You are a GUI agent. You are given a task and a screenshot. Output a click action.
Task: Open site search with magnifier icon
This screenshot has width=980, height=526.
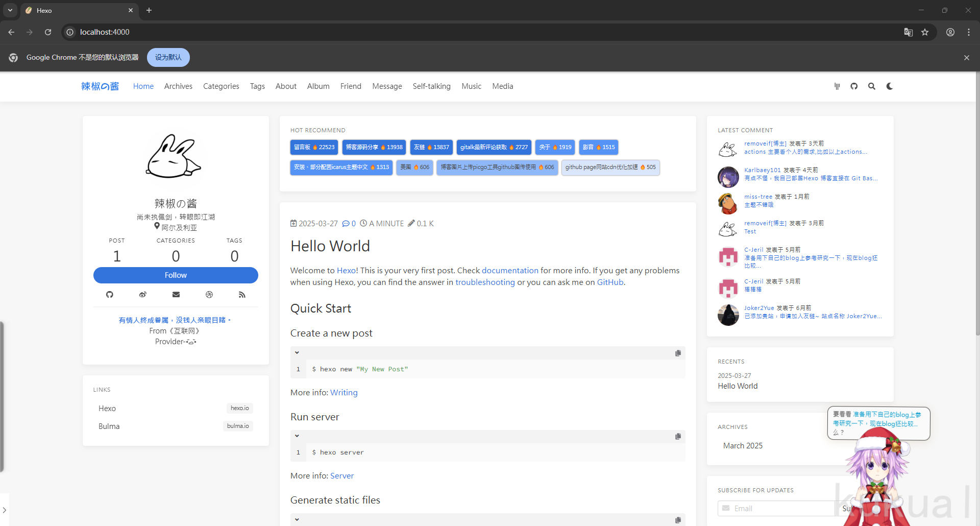coord(872,86)
